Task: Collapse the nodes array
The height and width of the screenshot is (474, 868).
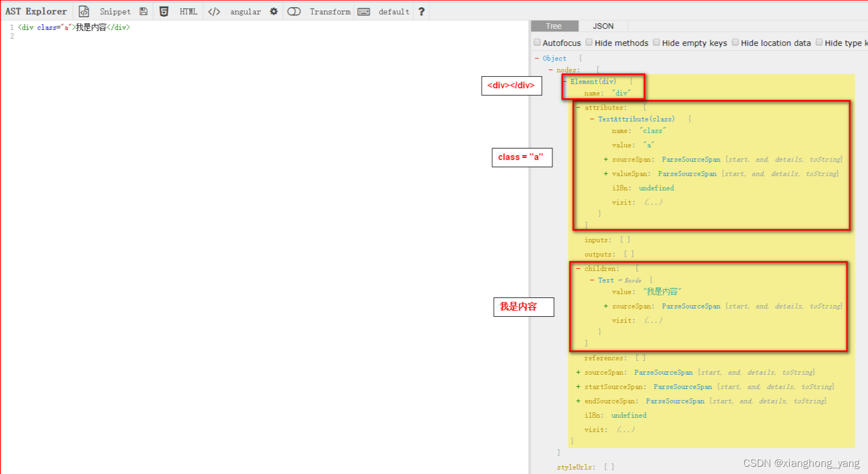Action: [551, 70]
